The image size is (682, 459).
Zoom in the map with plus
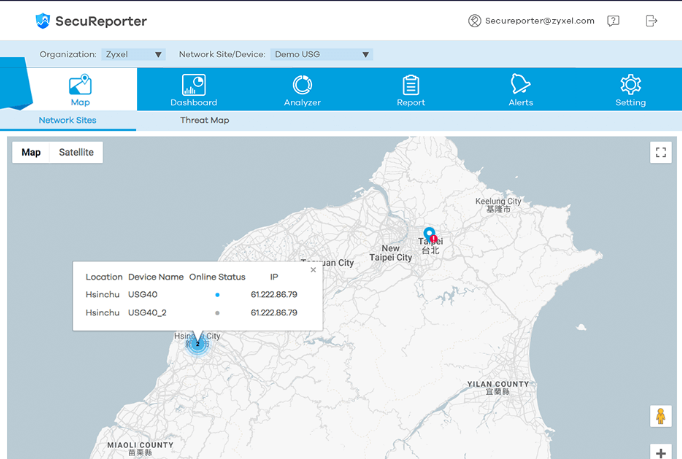coord(661,452)
